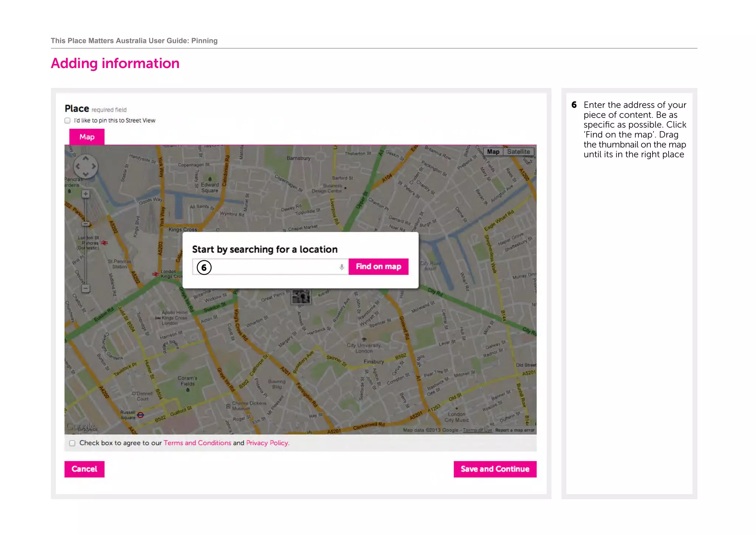Click the Edward Square map label
Screen dimensions: 756x535
pos(210,188)
